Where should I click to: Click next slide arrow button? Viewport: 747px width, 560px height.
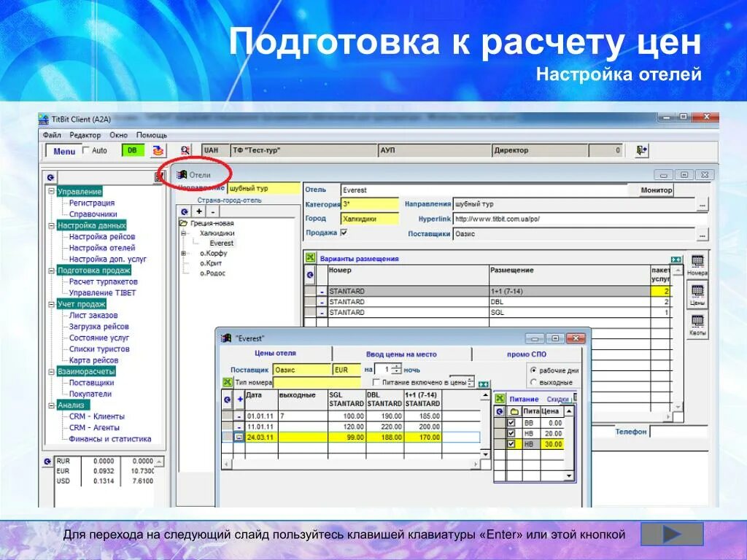[672, 534]
